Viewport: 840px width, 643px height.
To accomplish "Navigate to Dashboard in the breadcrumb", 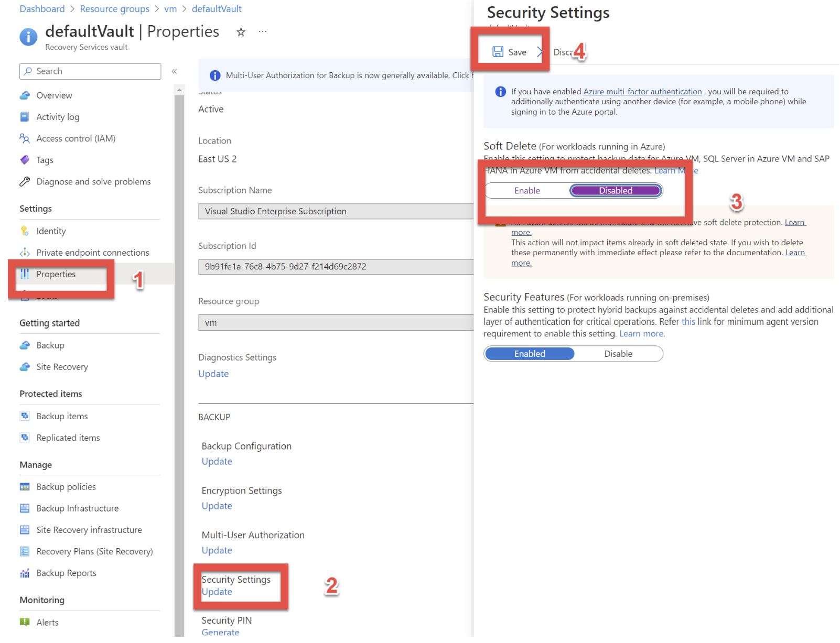I will click(42, 9).
